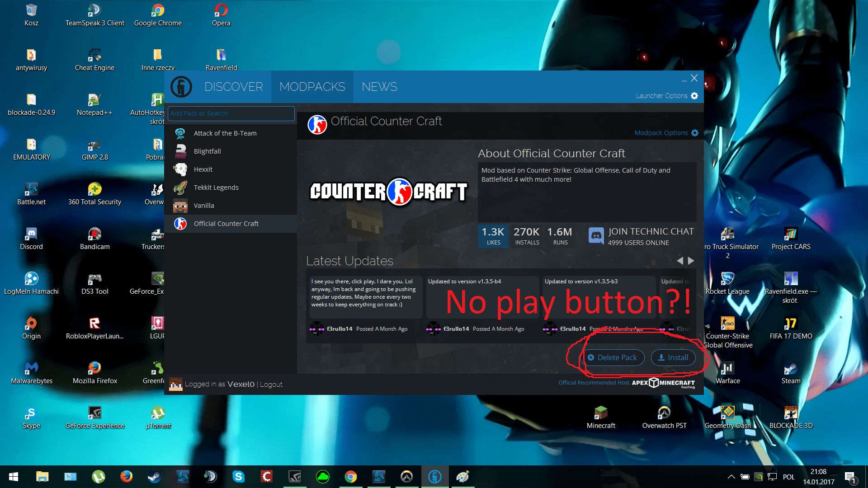868x488 pixels.
Task: Click the Hexxit modpack icon
Action: tap(180, 169)
